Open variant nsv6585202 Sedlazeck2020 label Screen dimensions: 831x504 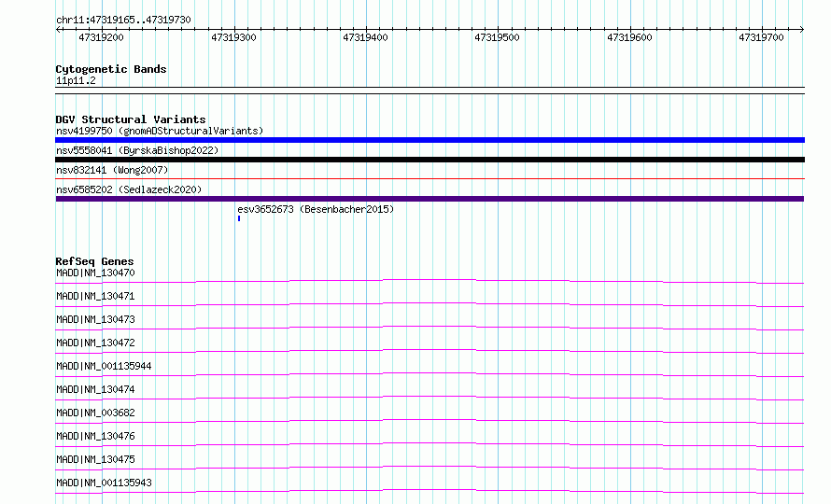point(129,189)
